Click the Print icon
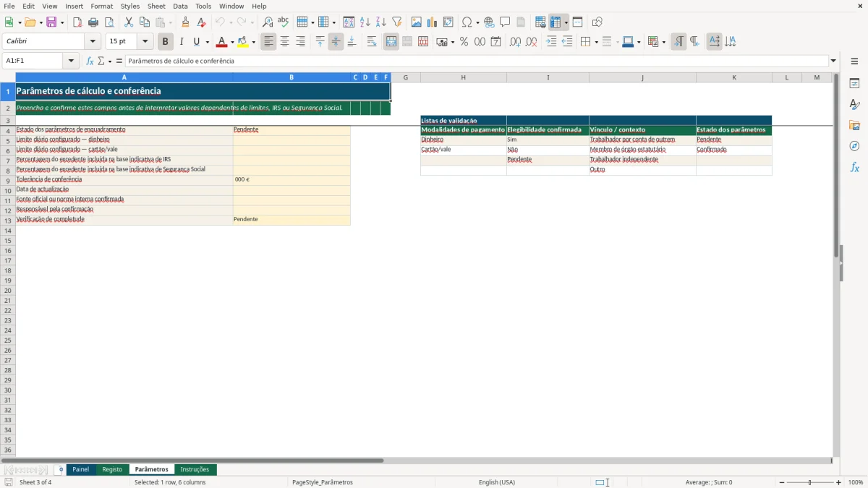Screen dimensions: 868x488 [93, 22]
